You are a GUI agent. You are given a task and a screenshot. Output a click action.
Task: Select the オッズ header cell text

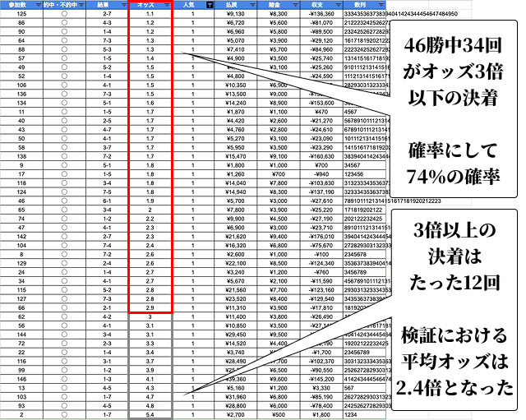(145, 5)
